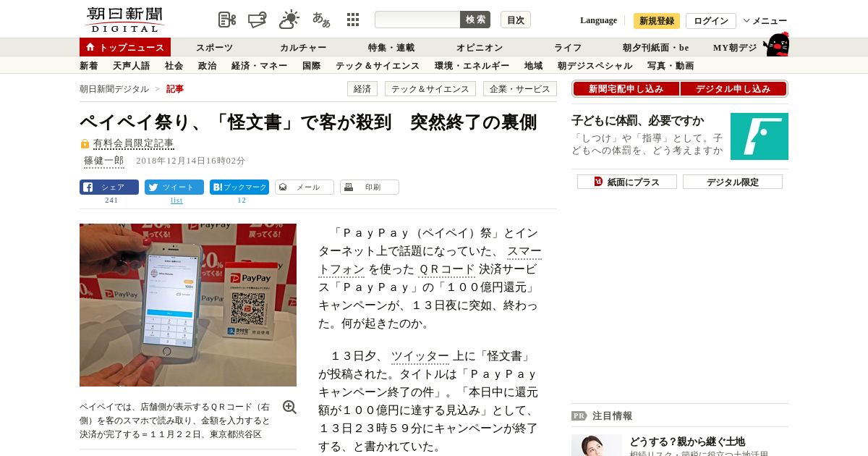The height and width of the screenshot is (456, 868).
Task: Open the MY朝デジ tab
Action: (735, 48)
